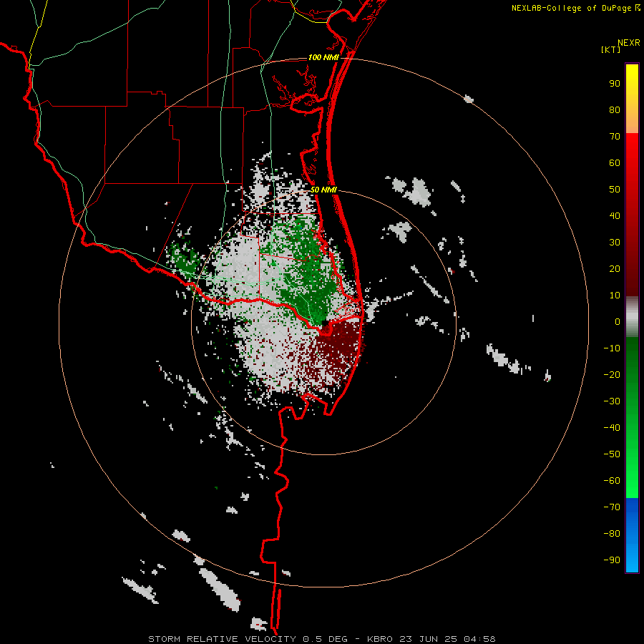Click the -70 knot scale value
Viewport: 644px width, 644px height.
click(612, 507)
